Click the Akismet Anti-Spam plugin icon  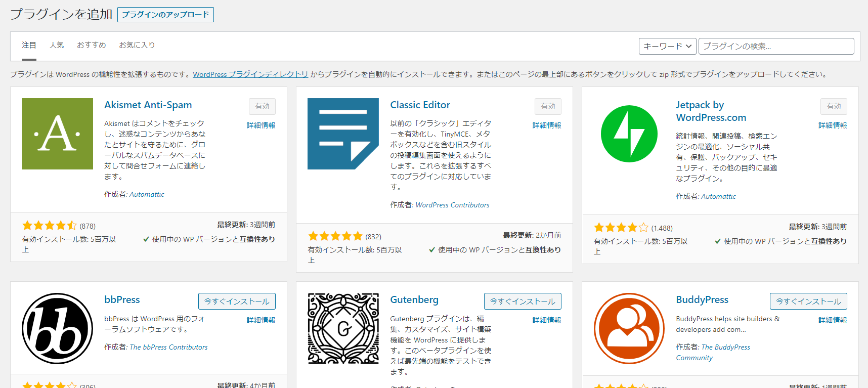point(57,134)
